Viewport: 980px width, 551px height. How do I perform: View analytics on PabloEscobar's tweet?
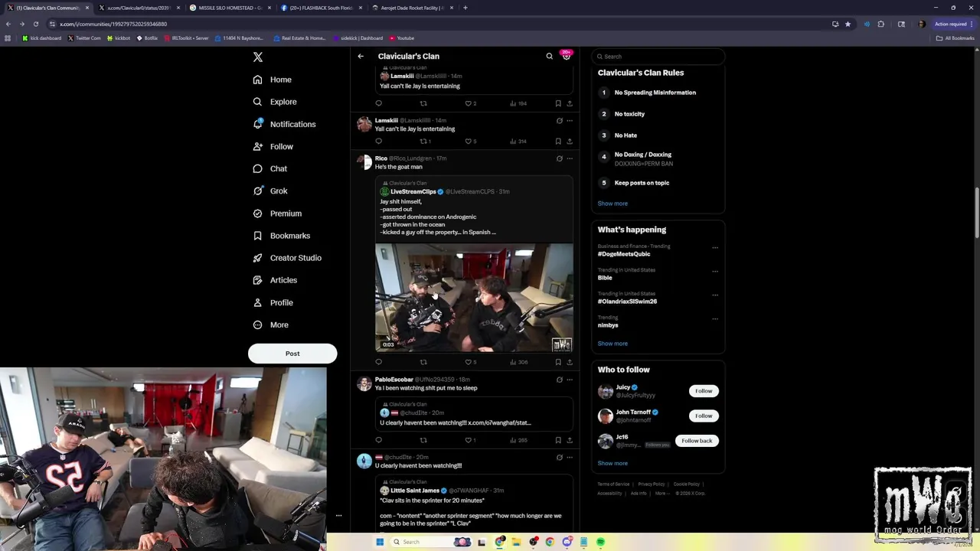point(518,440)
